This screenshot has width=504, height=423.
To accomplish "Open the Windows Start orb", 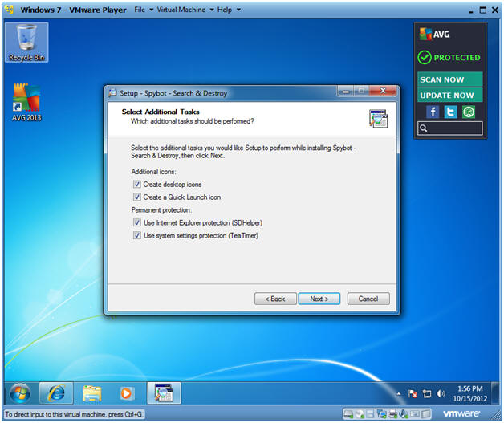I will pos(20,392).
